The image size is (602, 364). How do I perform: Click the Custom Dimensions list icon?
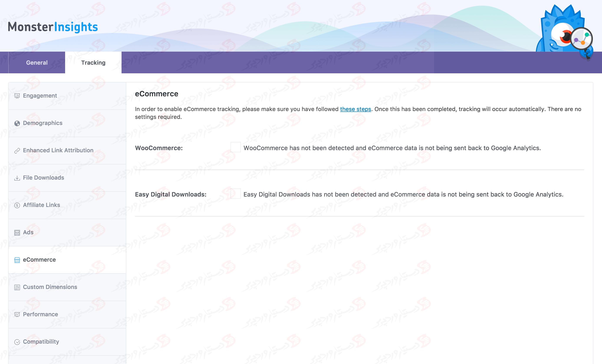pos(17,287)
